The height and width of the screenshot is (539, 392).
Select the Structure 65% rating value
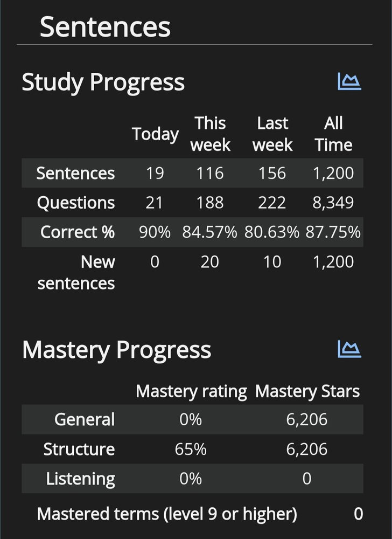(191, 449)
